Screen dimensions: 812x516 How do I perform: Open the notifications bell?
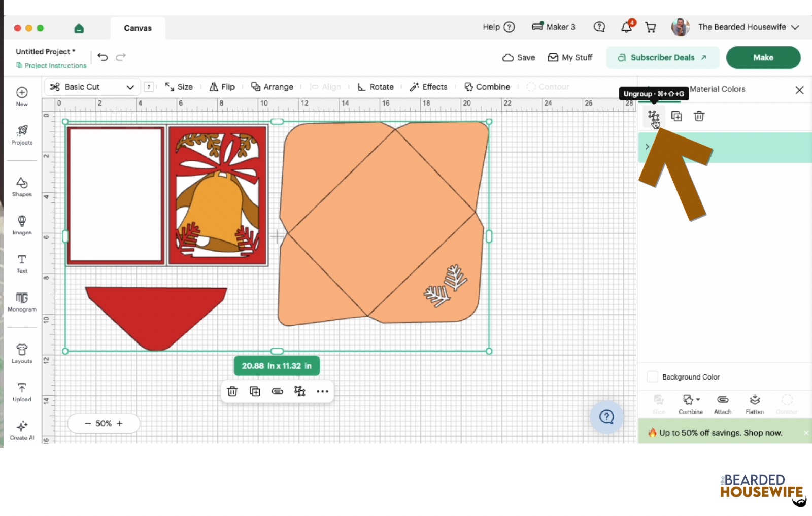(x=627, y=27)
